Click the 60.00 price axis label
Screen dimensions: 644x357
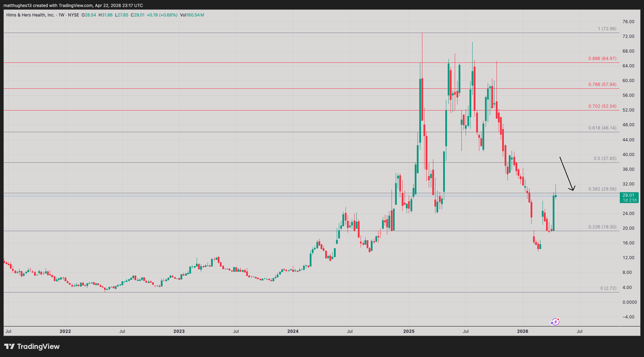pyautogui.click(x=628, y=81)
